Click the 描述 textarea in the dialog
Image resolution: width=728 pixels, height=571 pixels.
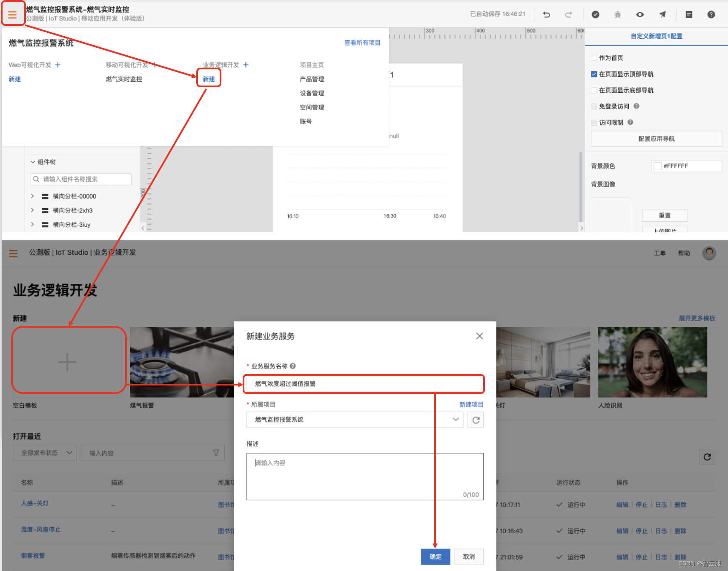(365, 477)
